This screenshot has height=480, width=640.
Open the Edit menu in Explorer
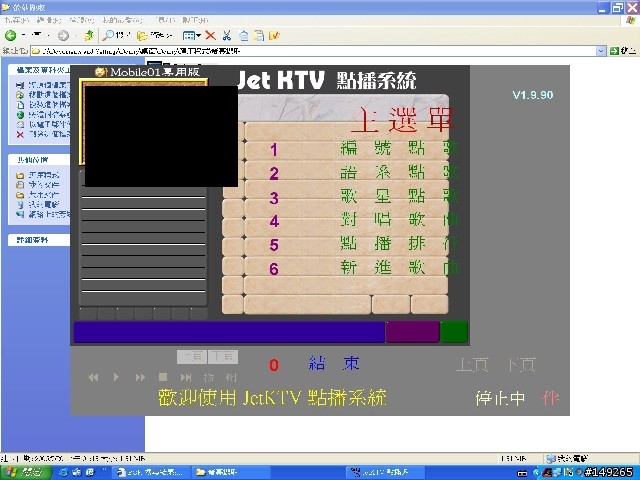pyautogui.click(x=49, y=20)
